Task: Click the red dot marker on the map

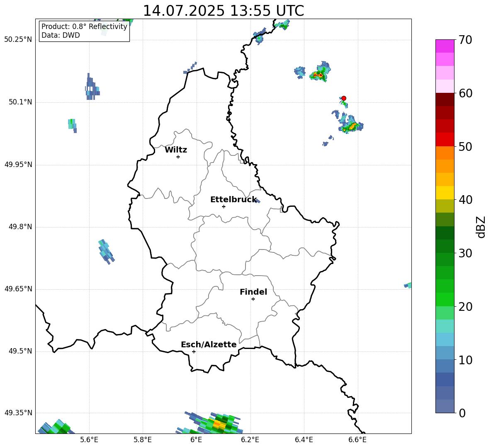Action: [344, 98]
